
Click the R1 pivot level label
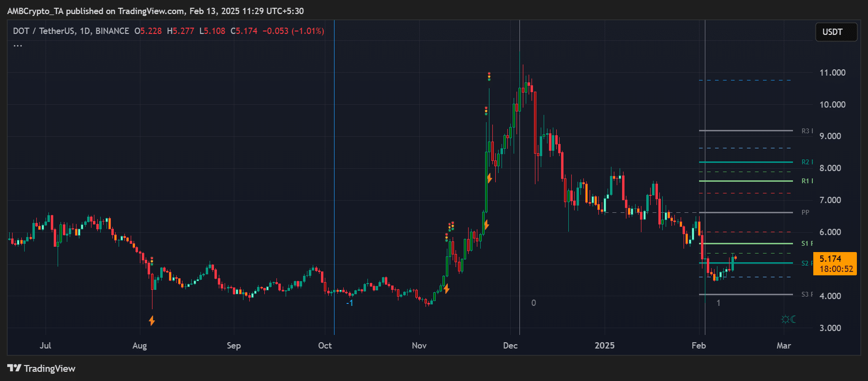tap(807, 181)
